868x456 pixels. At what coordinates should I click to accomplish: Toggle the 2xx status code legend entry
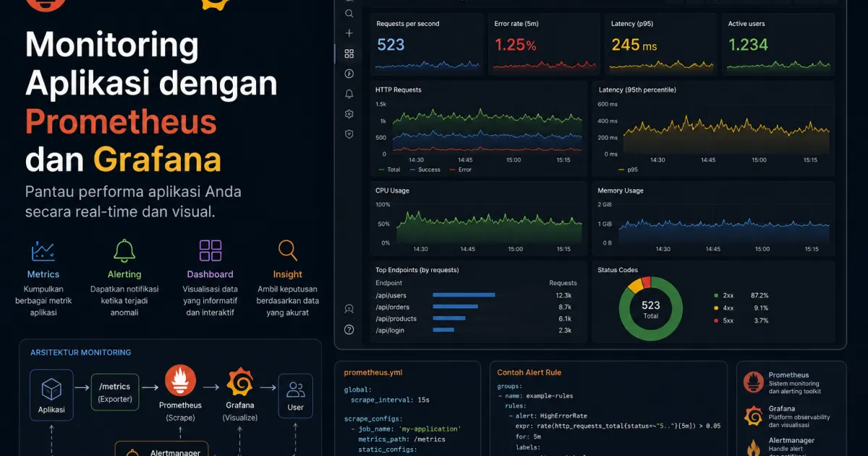[723, 295]
